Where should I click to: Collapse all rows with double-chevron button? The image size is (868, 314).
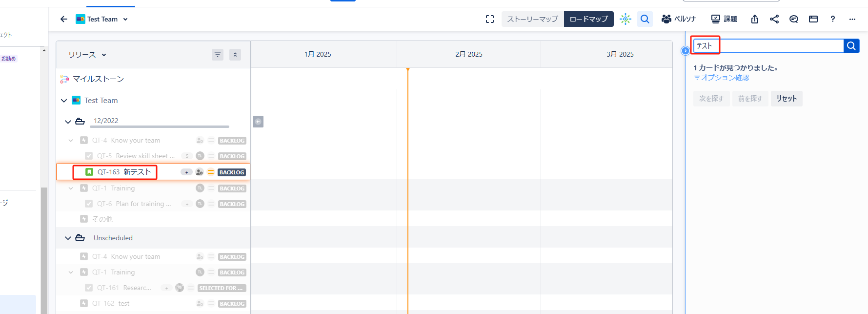235,55
